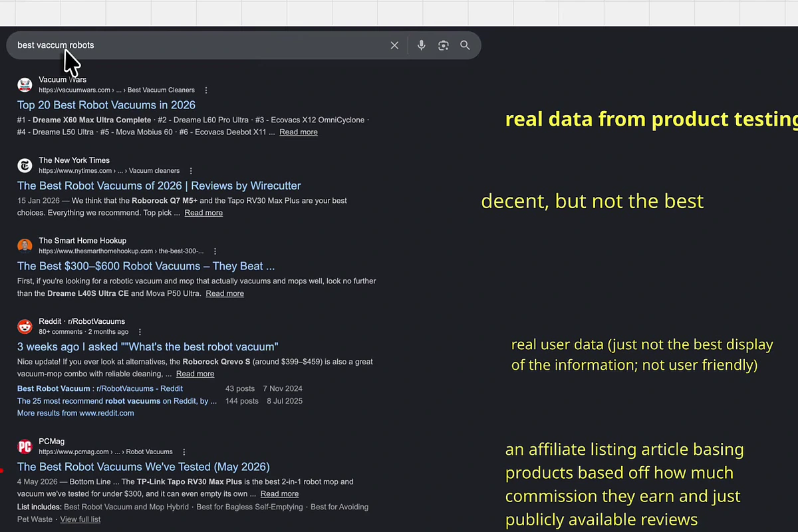Open 'Best Robot Vacuum : r/RobotVacuums - Reddit' sublink
The image size is (798, 532).
tap(100, 388)
